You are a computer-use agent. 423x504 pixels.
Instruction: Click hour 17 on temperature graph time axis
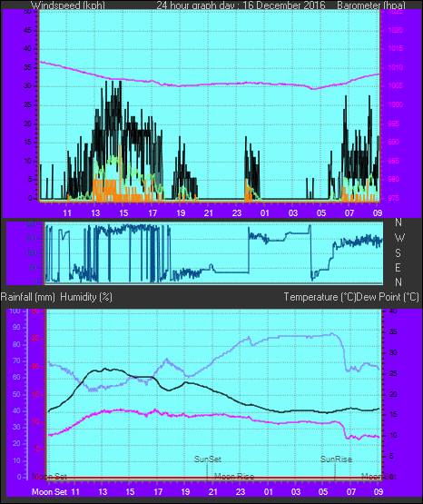pyautogui.click(x=158, y=492)
